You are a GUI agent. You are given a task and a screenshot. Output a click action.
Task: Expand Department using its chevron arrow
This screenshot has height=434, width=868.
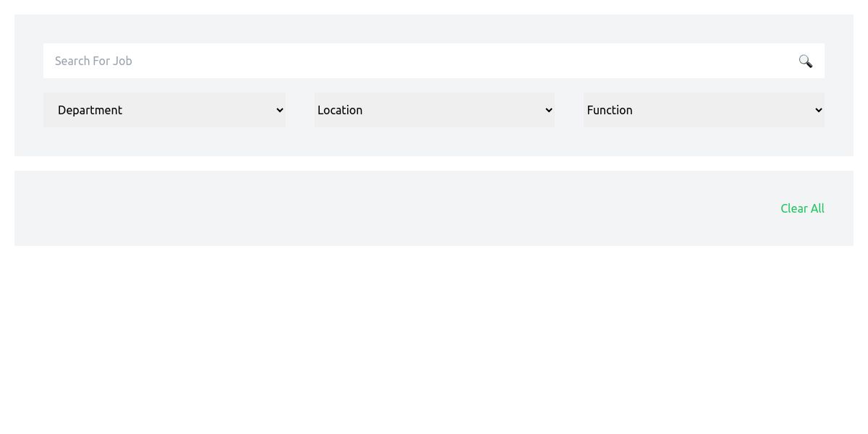pos(280,110)
